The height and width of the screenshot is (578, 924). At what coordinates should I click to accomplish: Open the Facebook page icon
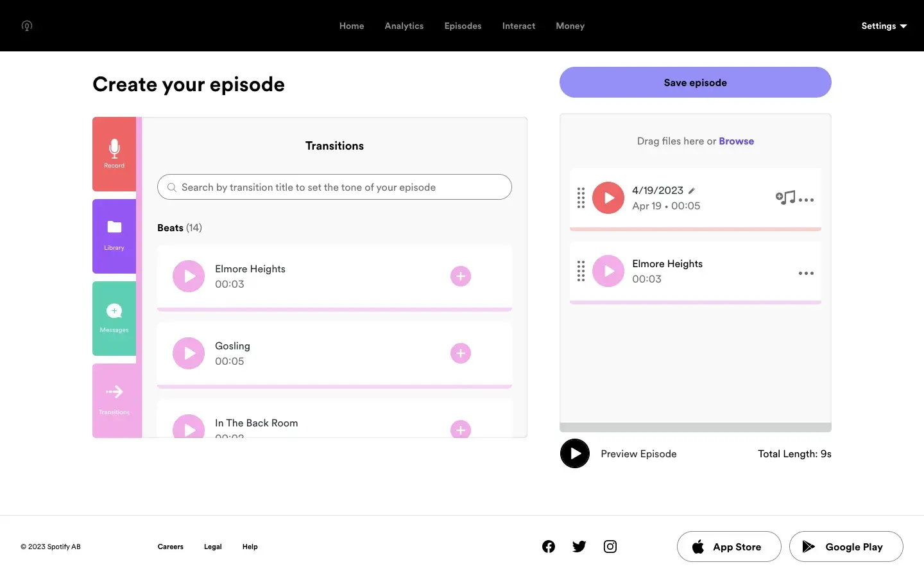click(x=548, y=547)
